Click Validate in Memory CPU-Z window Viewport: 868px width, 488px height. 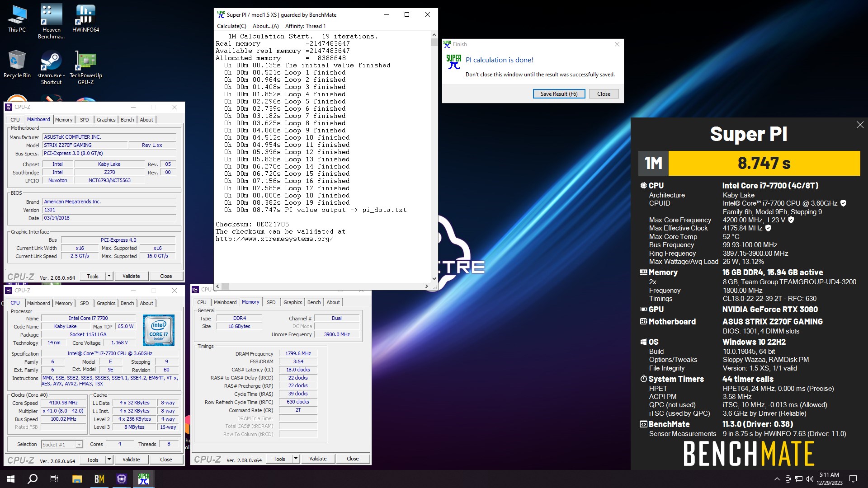coord(318,459)
